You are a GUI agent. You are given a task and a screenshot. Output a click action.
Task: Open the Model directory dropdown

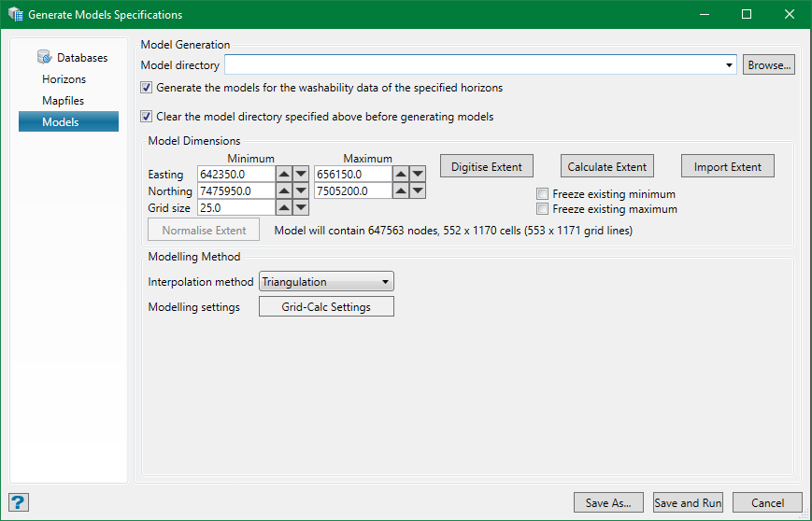click(x=729, y=65)
